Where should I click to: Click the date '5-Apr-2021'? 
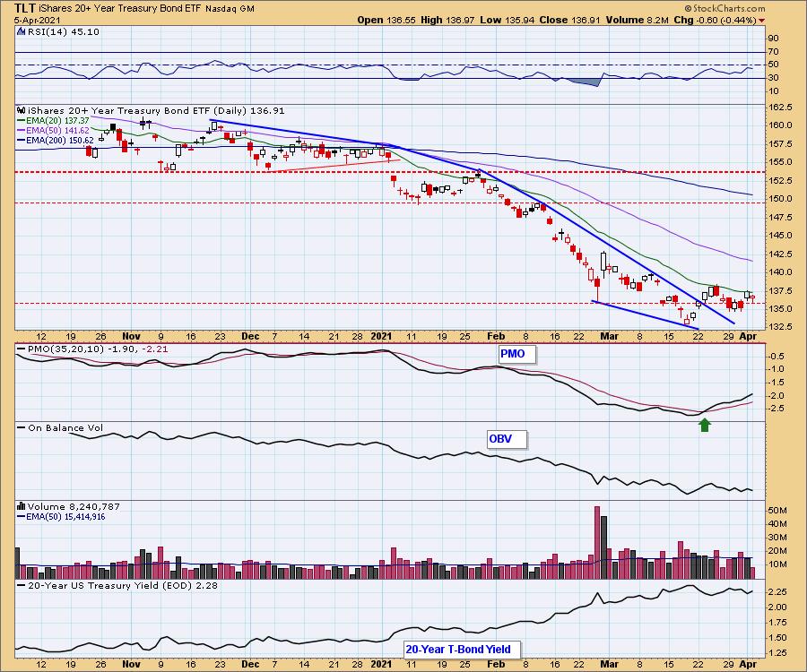pos(37,21)
